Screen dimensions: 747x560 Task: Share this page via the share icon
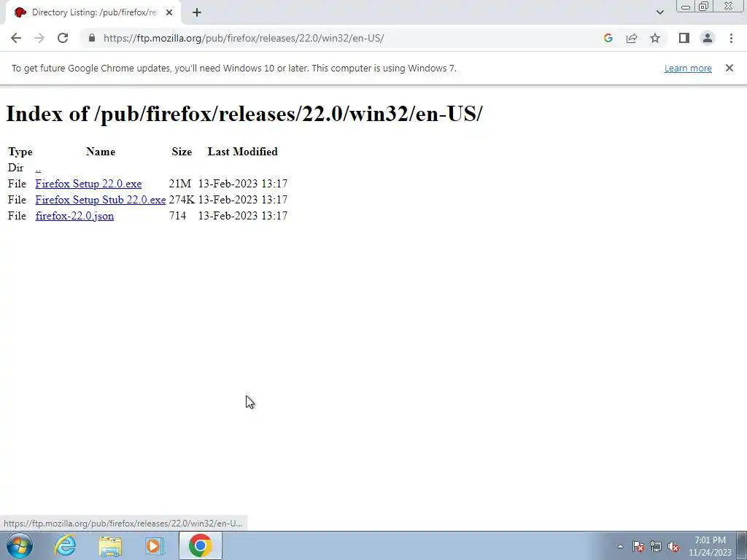pyautogui.click(x=632, y=38)
